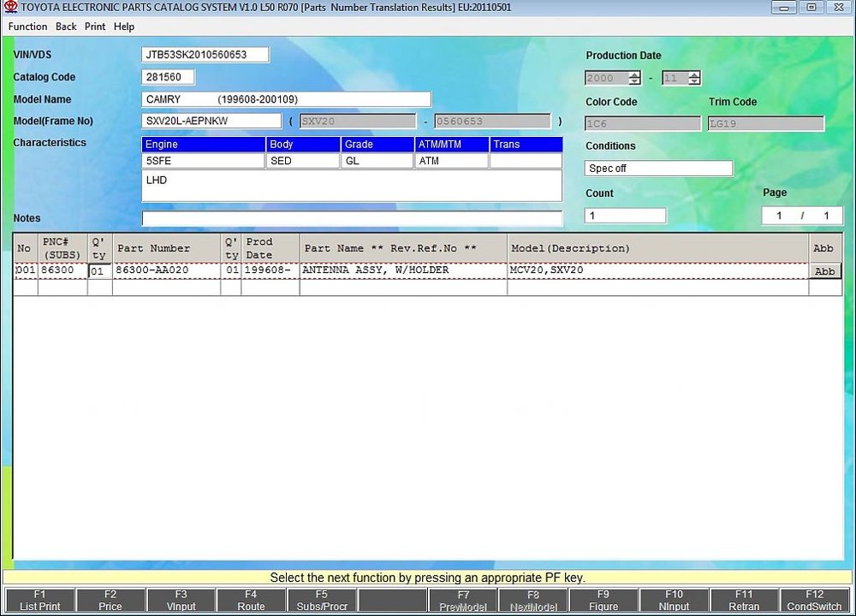Click the Prod Date column header
The width and height of the screenshot is (856, 616).
pos(270,248)
